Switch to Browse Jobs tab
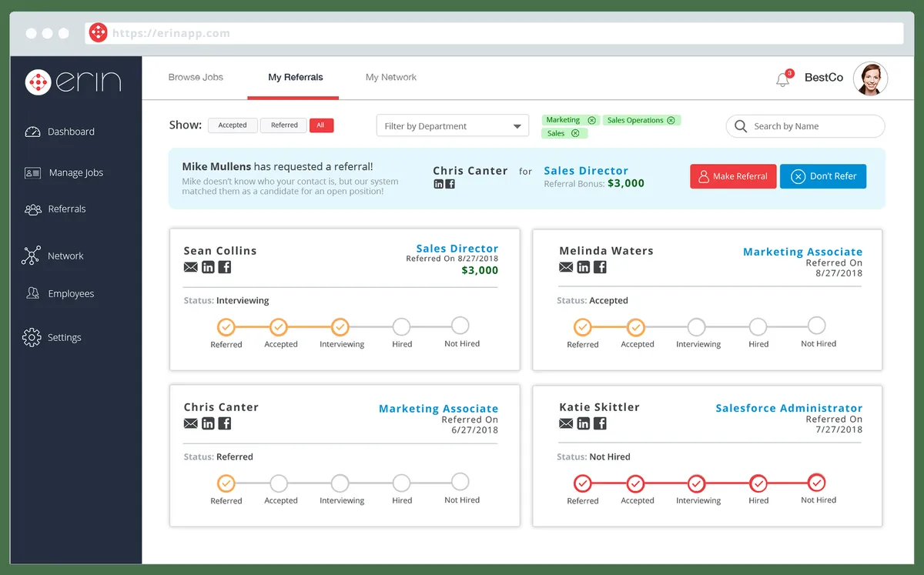The width and height of the screenshot is (924, 575). tap(196, 77)
